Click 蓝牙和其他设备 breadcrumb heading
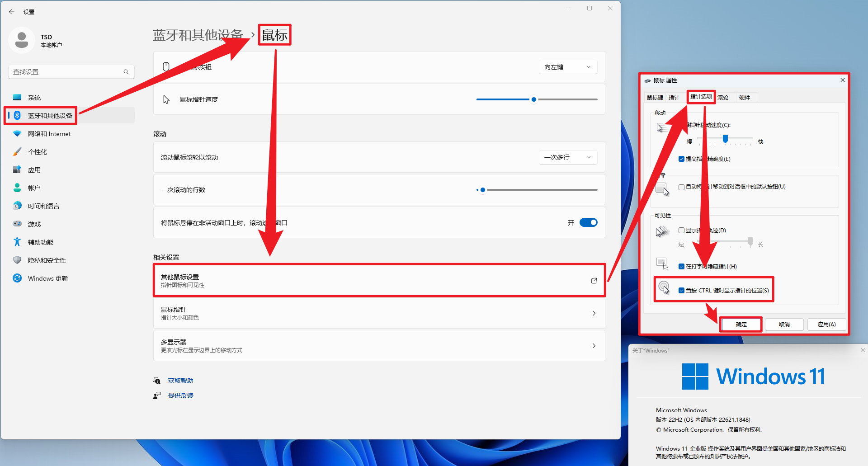 point(198,35)
